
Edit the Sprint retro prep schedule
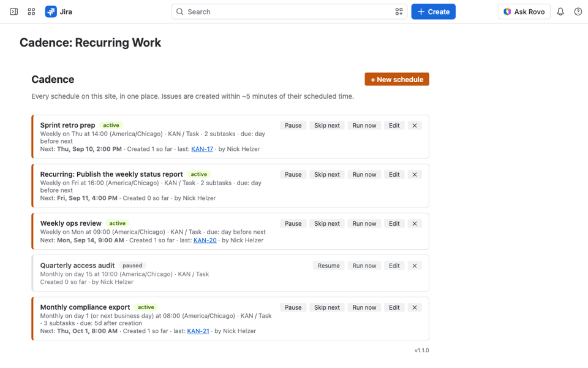(394, 125)
